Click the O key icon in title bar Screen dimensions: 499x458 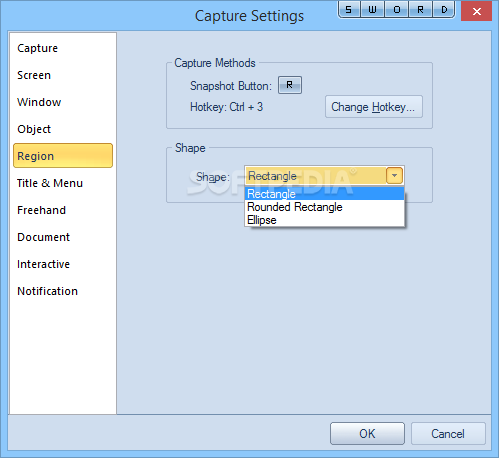tap(396, 10)
